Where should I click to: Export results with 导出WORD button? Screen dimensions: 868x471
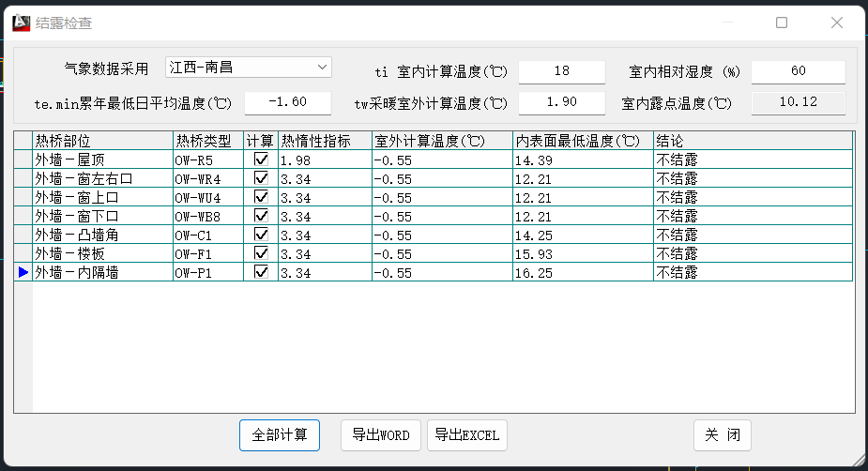[380, 435]
